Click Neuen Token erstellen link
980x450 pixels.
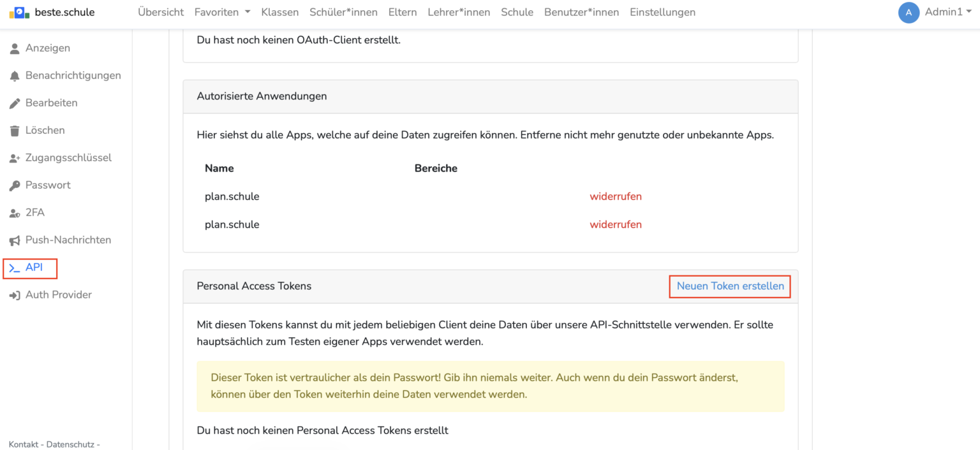point(730,286)
